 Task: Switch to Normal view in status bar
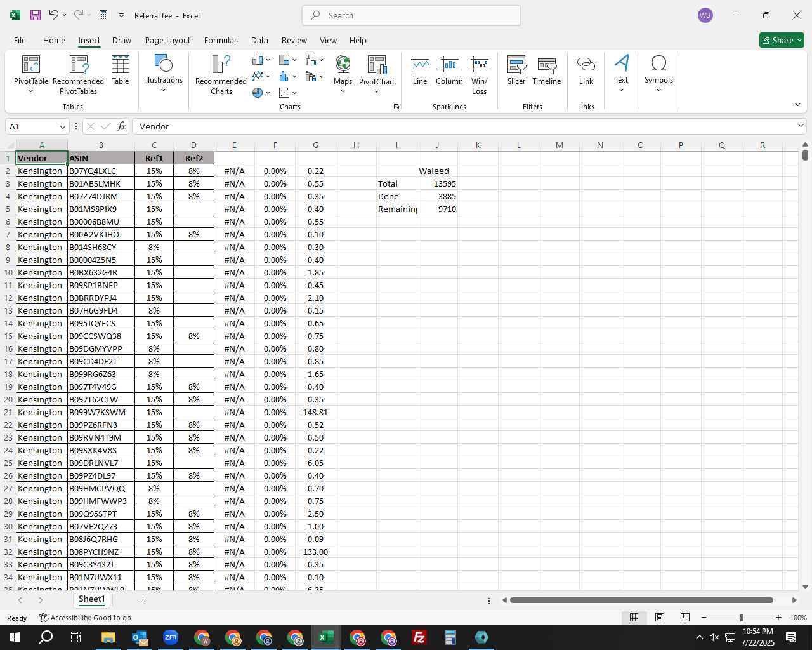pos(634,618)
